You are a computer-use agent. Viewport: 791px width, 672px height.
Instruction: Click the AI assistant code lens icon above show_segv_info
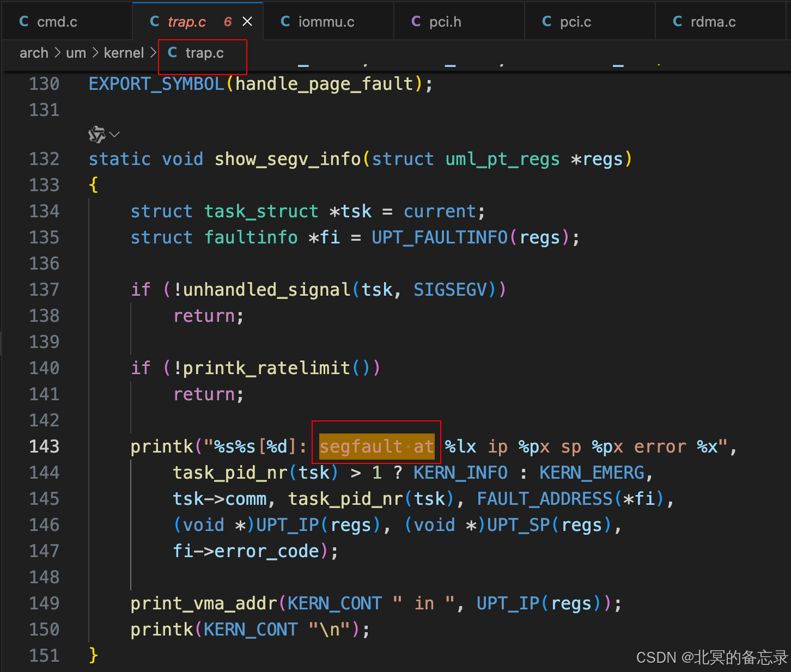[97, 134]
